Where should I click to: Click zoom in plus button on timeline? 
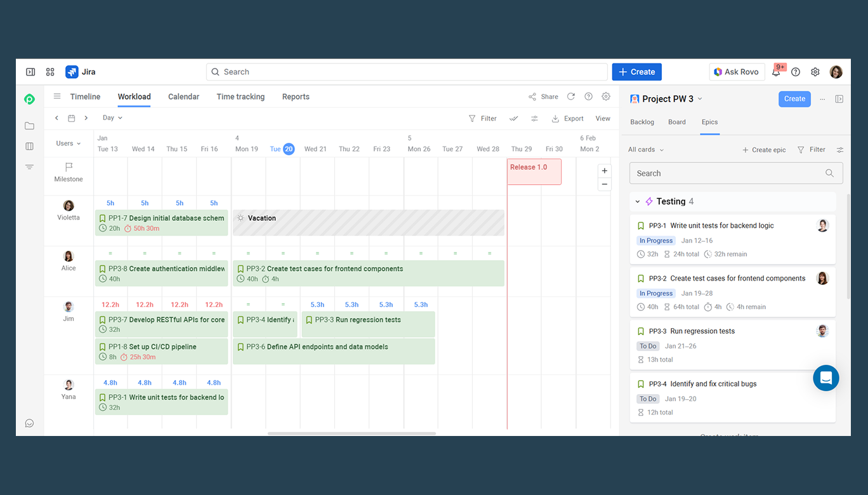605,171
